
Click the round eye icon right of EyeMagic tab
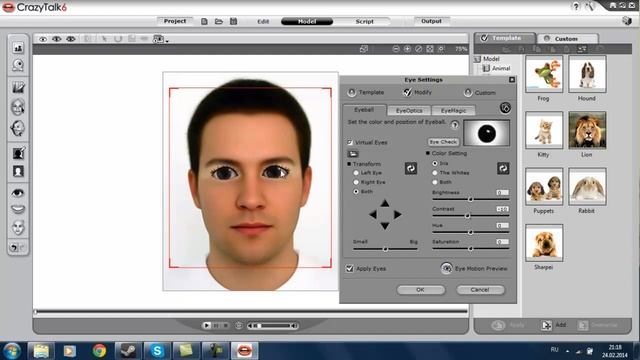(505, 108)
